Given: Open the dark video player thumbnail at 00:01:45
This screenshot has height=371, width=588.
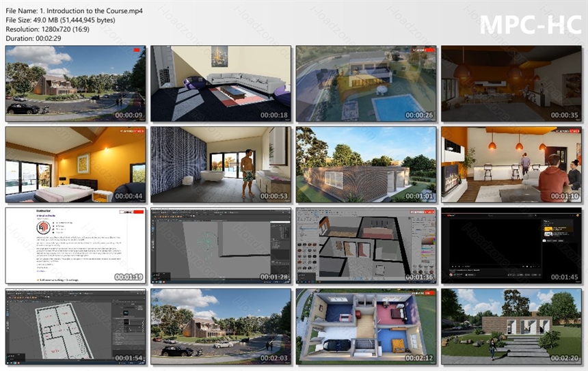Looking at the screenshot, I should (511, 245).
